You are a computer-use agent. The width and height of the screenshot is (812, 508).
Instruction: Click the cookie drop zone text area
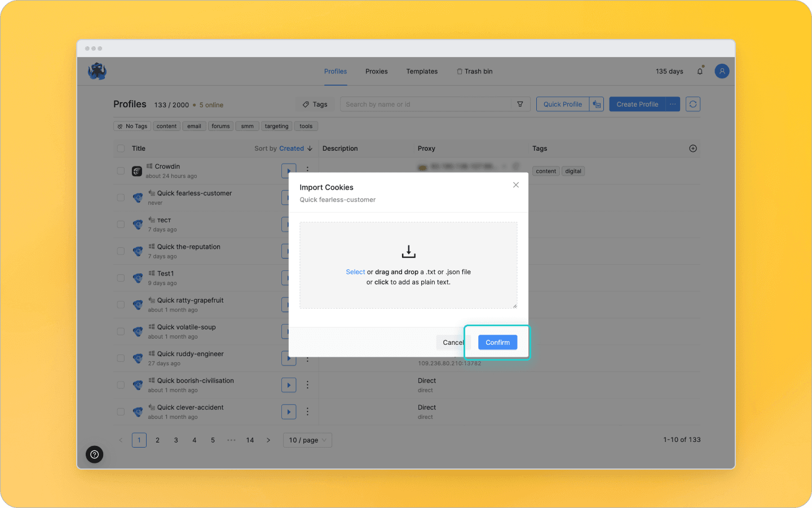point(408,265)
